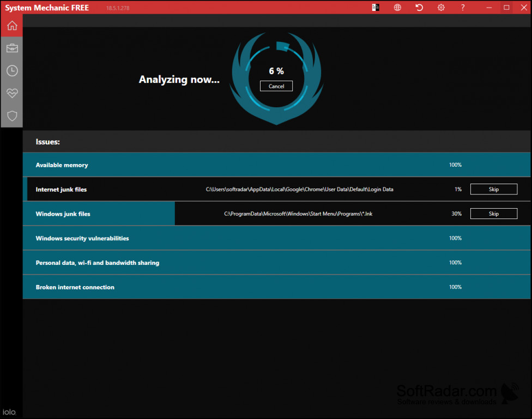Click the Issues: header
This screenshot has width=532, height=419.
point(47,142)
